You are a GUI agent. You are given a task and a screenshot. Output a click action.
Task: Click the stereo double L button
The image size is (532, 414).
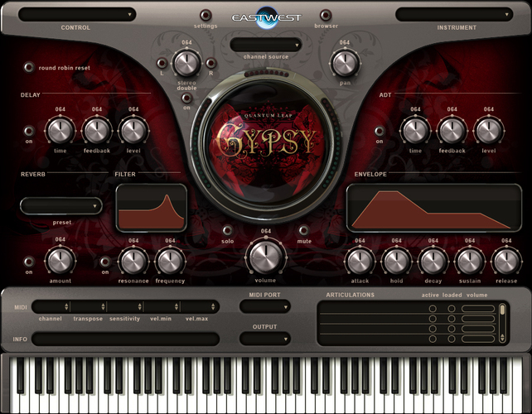point(163,63)
